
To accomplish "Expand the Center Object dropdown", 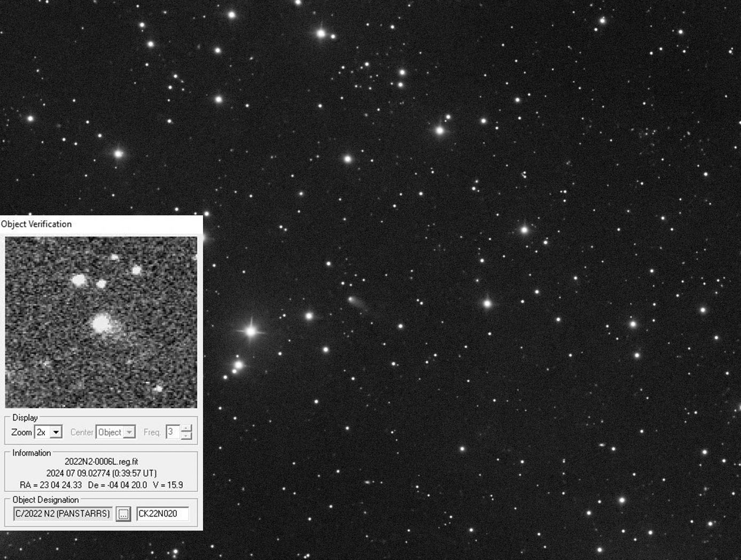I will pos(129,432).
